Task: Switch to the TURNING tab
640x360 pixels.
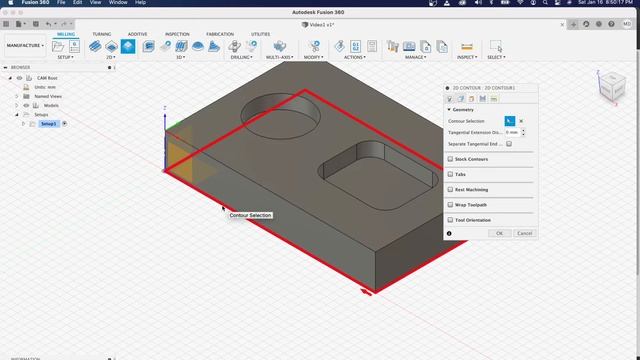Action: click(102, 34)
